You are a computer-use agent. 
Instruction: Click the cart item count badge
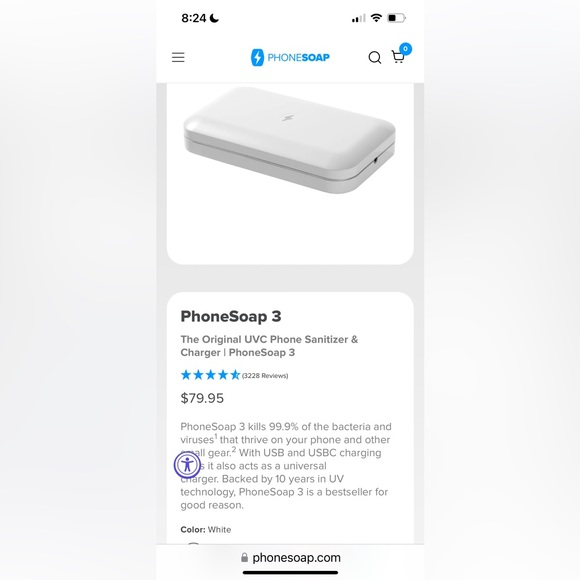click(x=405, y=49)
